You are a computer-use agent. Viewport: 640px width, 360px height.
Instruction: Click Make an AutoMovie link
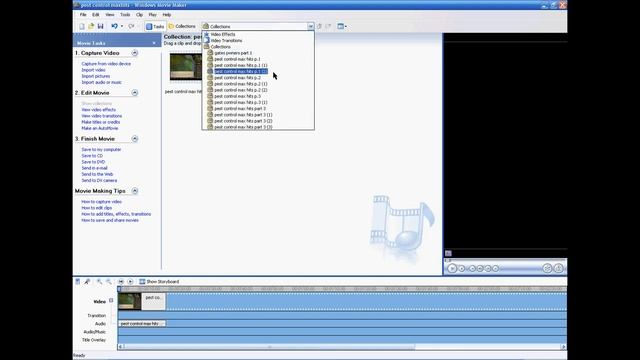tap(100, 128)
